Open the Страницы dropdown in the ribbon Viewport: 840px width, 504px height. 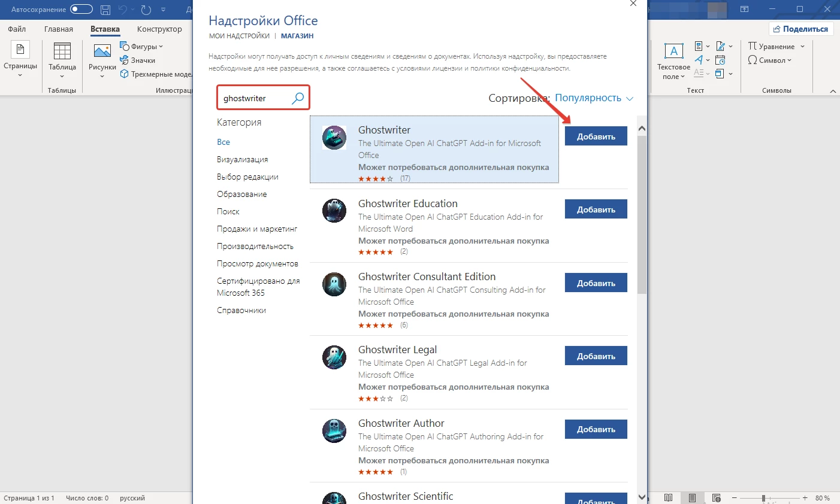click(x=20, y=60)
